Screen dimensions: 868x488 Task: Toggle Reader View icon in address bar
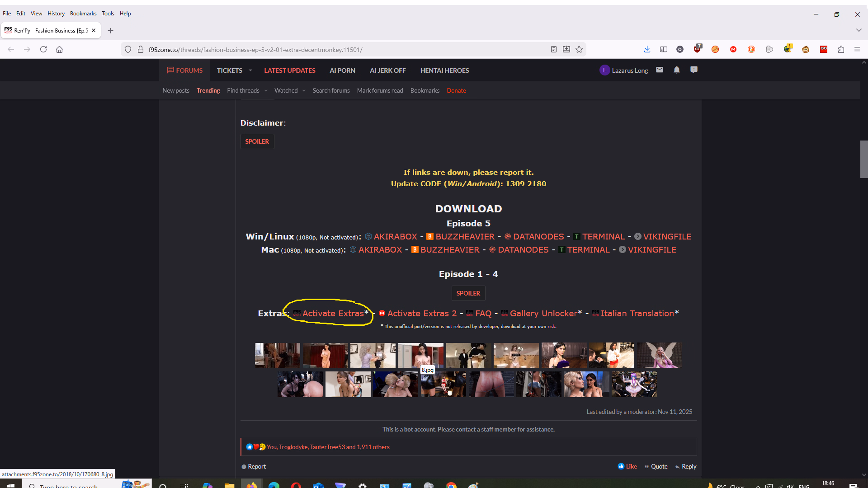click(x=553, y=49)
